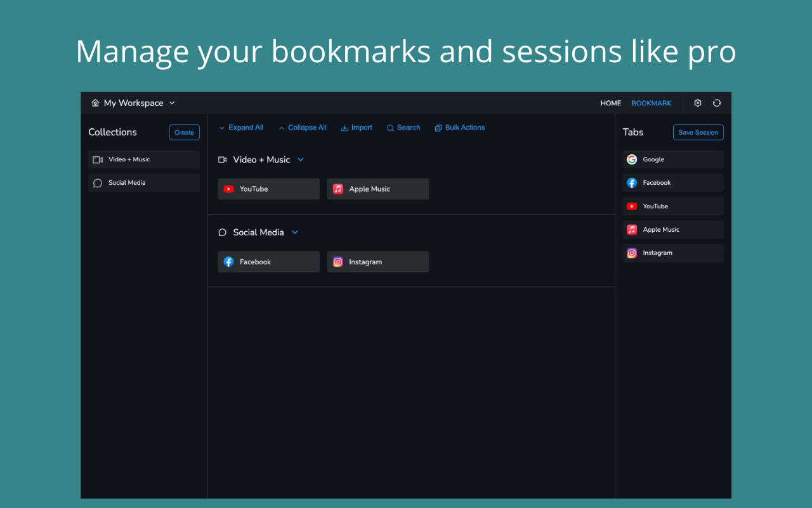
Task: Click the Import toolbar link
Action: tap(357, 128)
